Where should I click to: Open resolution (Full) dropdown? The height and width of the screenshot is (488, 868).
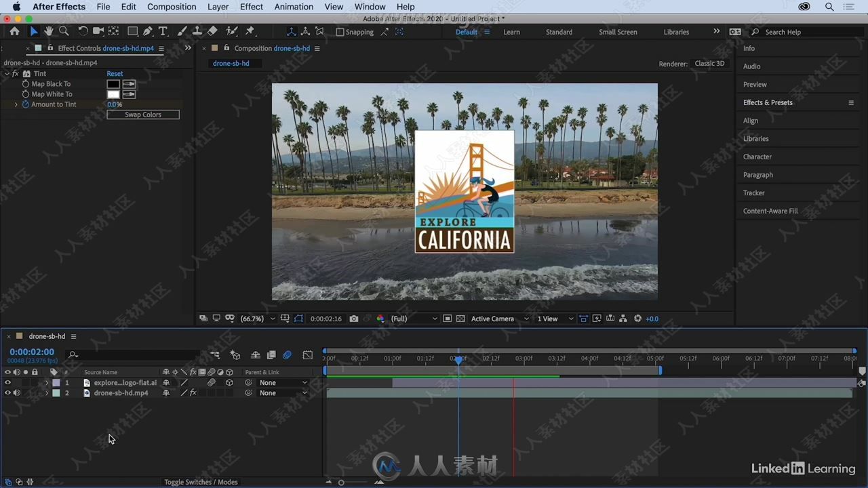[x=414, y=319]
